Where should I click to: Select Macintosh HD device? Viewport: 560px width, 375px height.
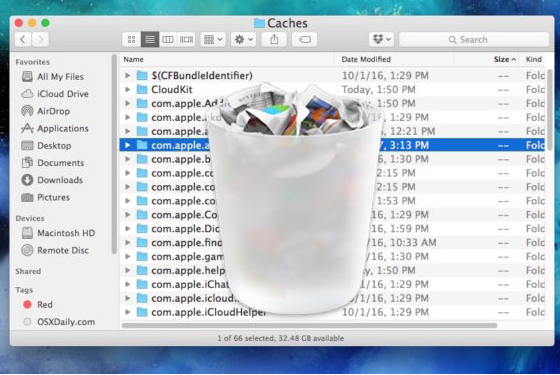58,233
